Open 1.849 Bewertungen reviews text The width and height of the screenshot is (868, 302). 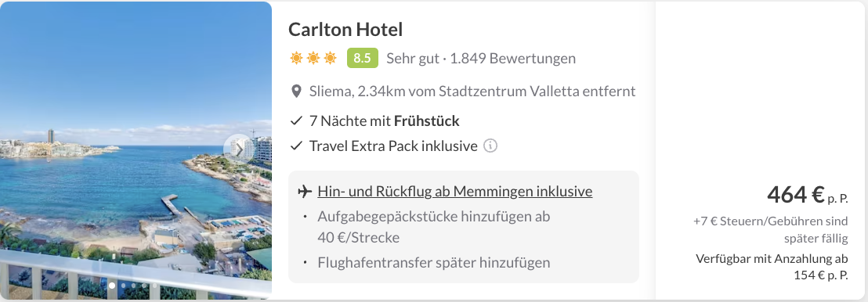click(513, 58)
